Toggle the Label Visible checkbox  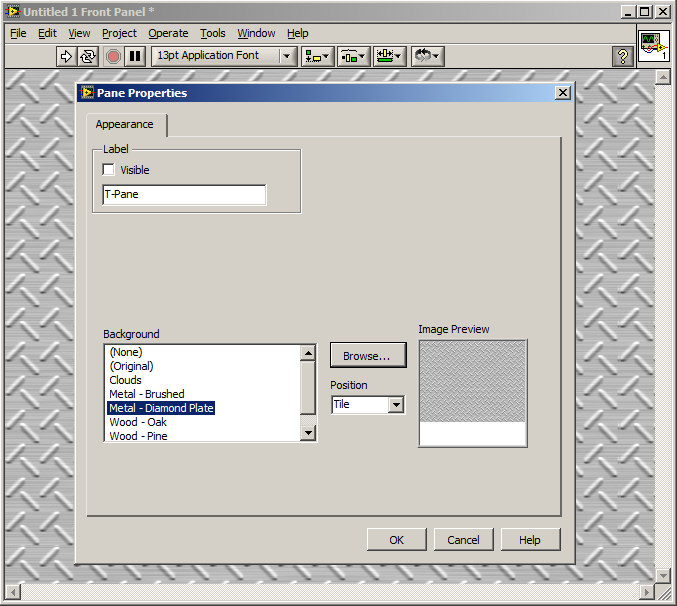tap(108, 170)
